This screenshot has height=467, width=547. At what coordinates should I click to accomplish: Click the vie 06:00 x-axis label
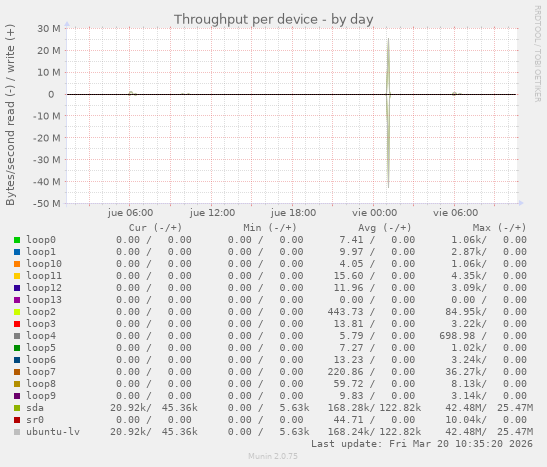455,213
